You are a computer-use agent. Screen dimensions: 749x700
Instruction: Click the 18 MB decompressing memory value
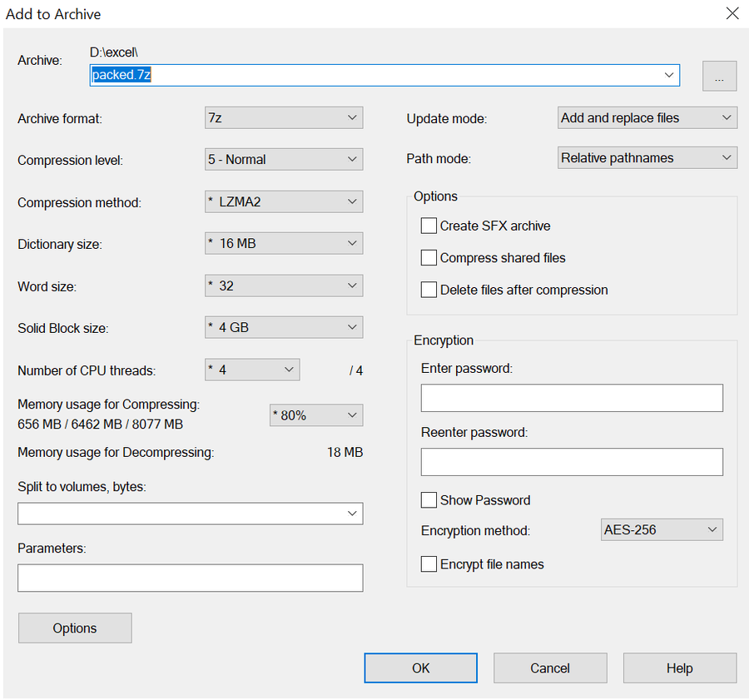pyautogui.click(x=345, y=452)
